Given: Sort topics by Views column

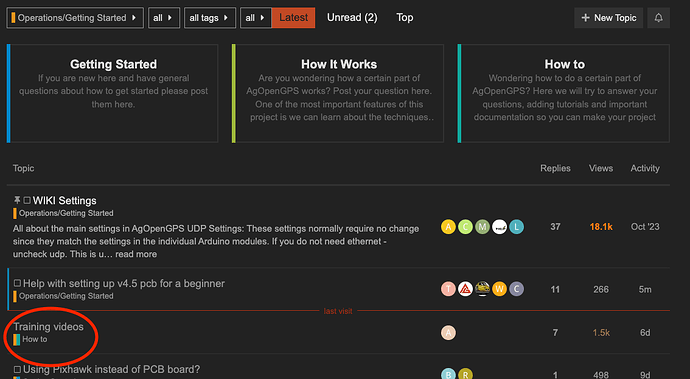Looking at the screenshot, I should (x=601, y=168).
